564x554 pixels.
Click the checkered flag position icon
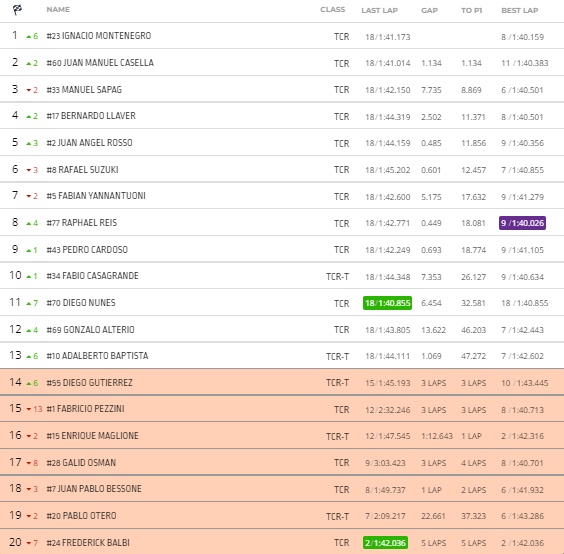point(17,10)
